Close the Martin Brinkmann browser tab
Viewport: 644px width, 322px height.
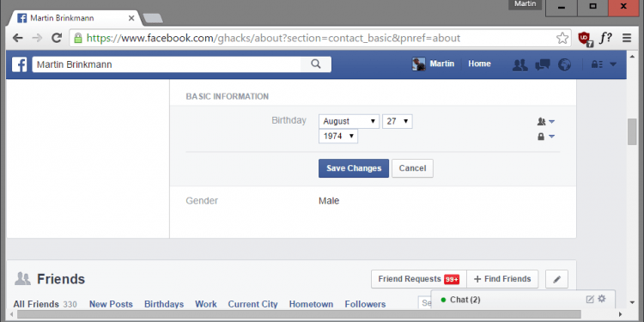pos(131,18)
